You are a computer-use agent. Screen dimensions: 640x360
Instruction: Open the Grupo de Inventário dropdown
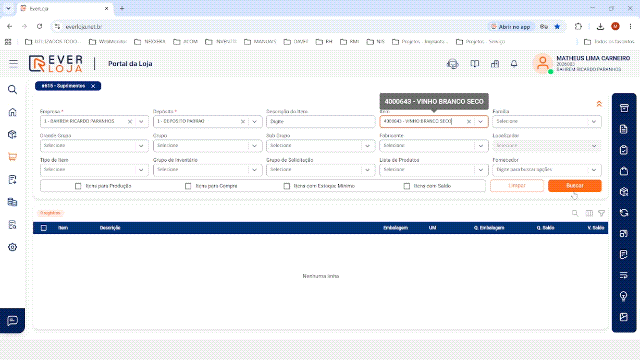[207, 170]
